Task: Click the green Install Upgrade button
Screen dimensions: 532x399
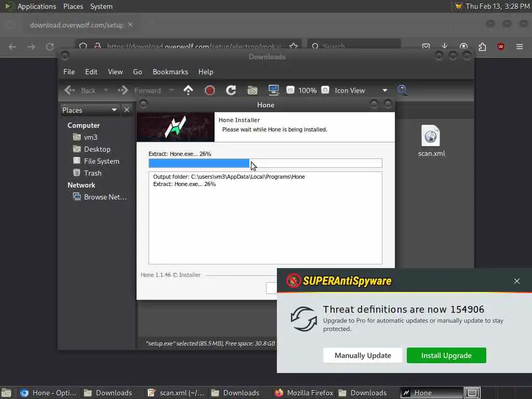Action: click(x=446, y=355)
